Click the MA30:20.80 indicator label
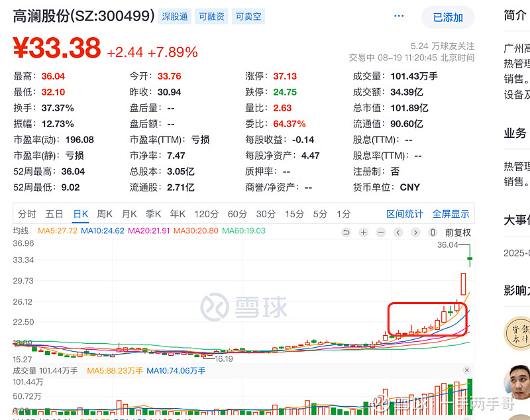Viewport: 530px width, 420px height. pyautogui.click(x=196, y=231)
